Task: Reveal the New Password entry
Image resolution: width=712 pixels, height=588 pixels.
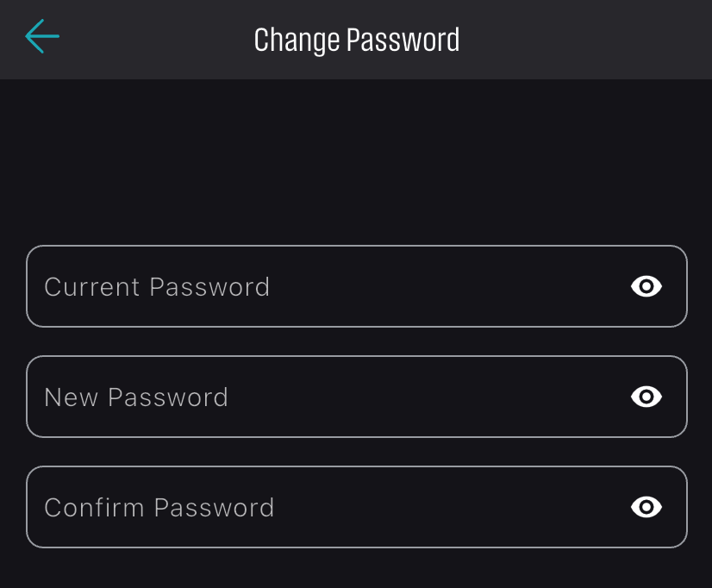Action: coord(646,397)
